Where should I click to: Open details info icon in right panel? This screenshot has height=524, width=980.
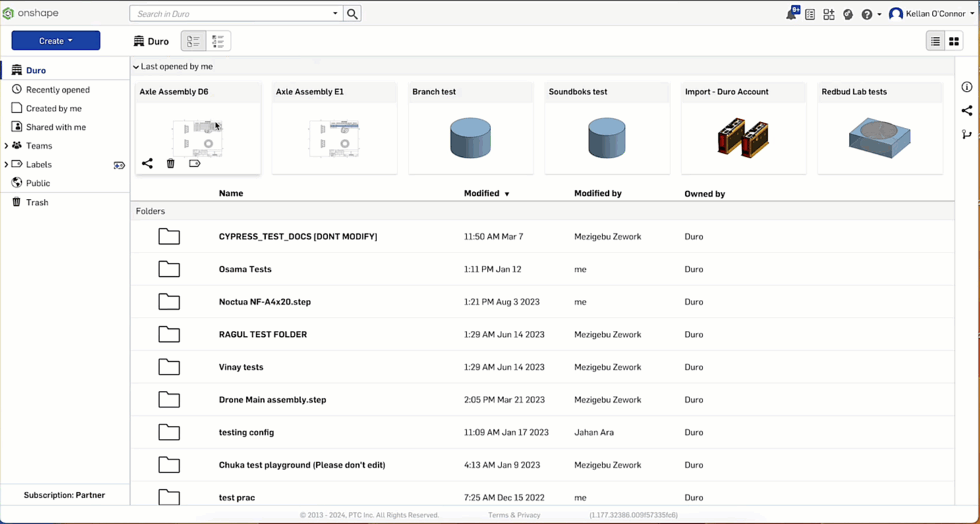click(x=966, y=87)
